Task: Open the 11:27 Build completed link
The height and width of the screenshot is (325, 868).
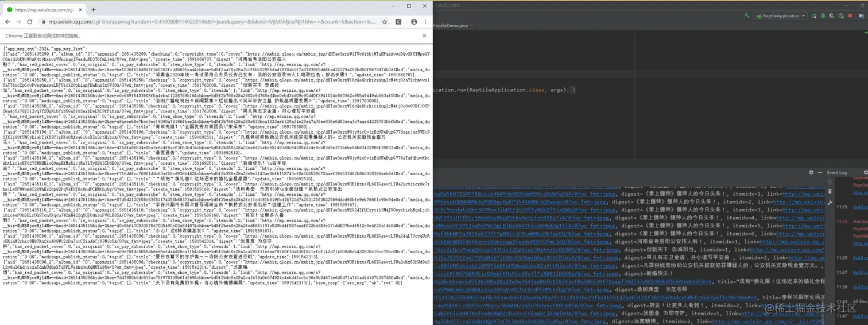Action: (x=860, y=272)
